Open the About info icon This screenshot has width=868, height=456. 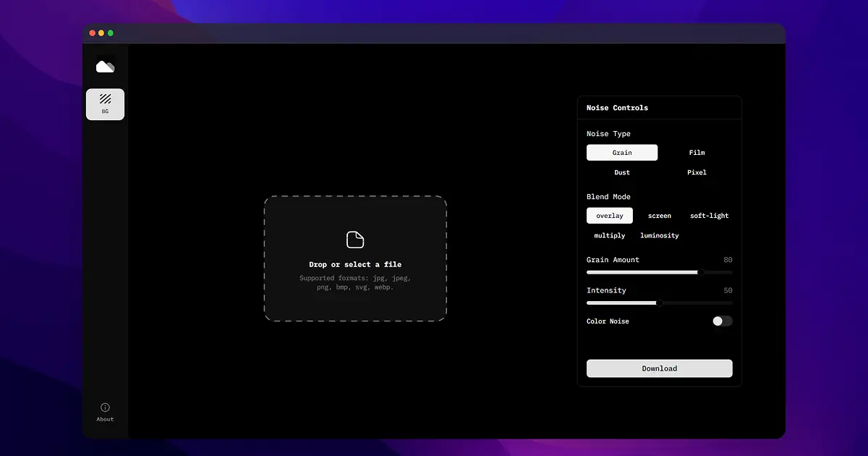point(105,408)
